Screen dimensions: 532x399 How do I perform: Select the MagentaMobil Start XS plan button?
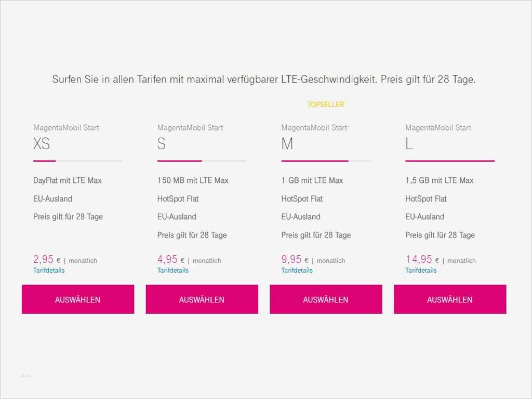click(78, 299)
